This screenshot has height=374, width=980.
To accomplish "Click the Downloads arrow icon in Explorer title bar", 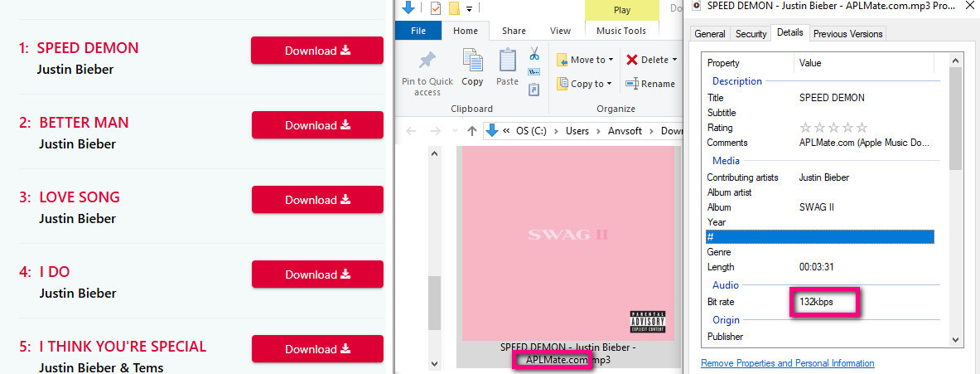I will (x=408, y=7).
